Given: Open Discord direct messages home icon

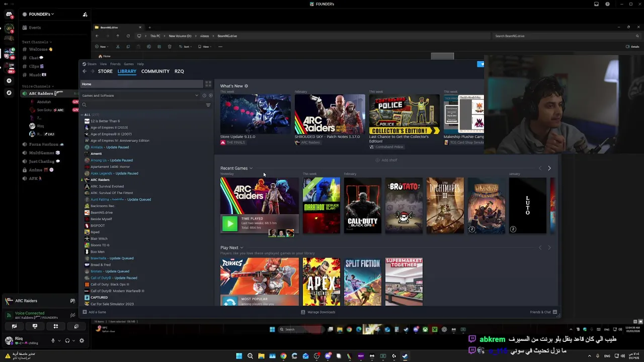Looking at the screenshot, I should click(9, 15).
